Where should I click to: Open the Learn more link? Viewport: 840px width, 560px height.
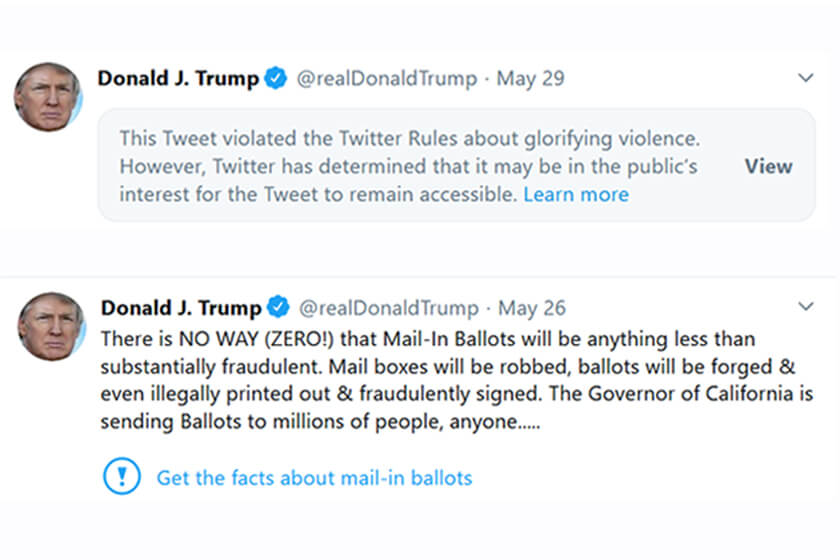click(x=576, y=194)
